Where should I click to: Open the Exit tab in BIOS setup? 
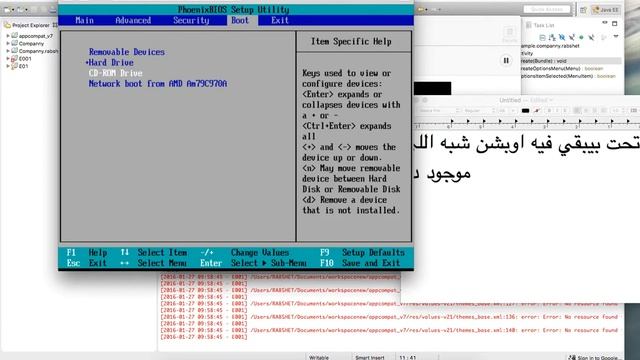(x=280, y=20)
